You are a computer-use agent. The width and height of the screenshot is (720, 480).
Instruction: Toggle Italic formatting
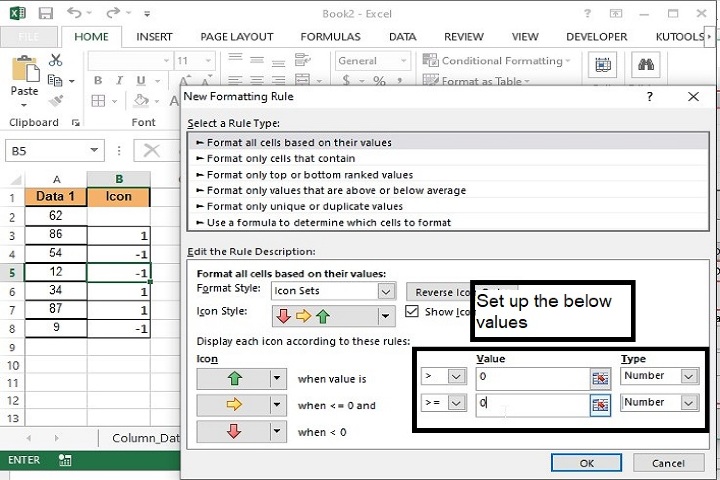tap(119, 80)
